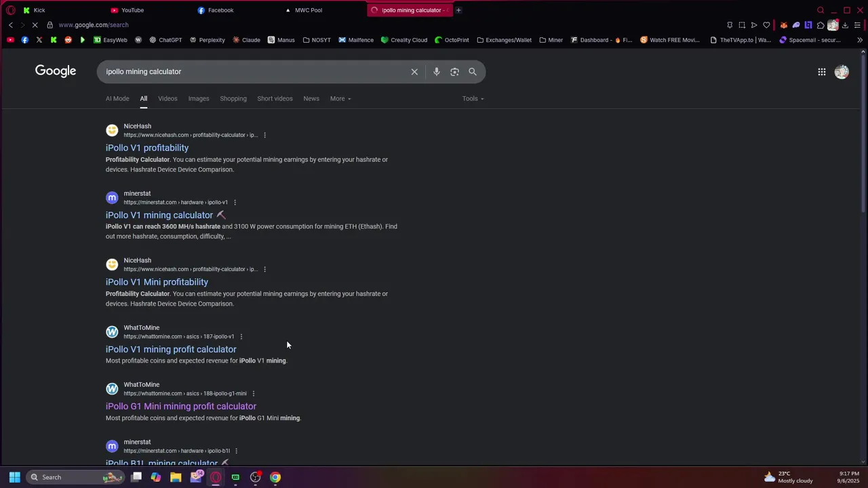Open options for WhatToMine iPollo V1 result
Viewport: 868px width, 488px height.
(241, 337)
